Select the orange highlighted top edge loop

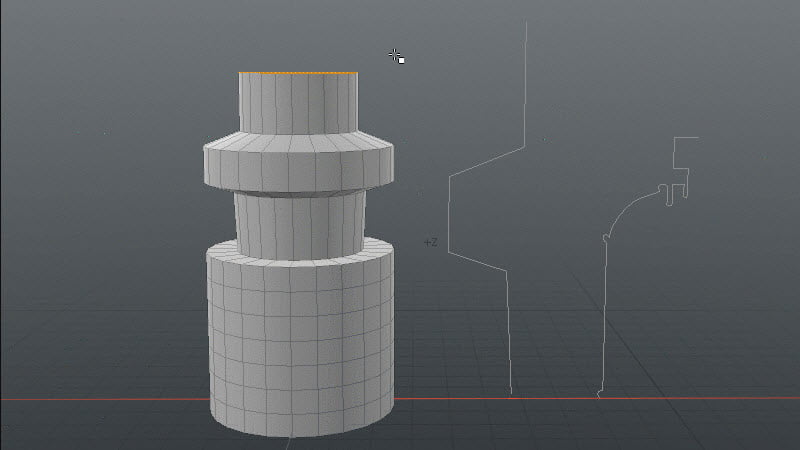pos(298,73)
